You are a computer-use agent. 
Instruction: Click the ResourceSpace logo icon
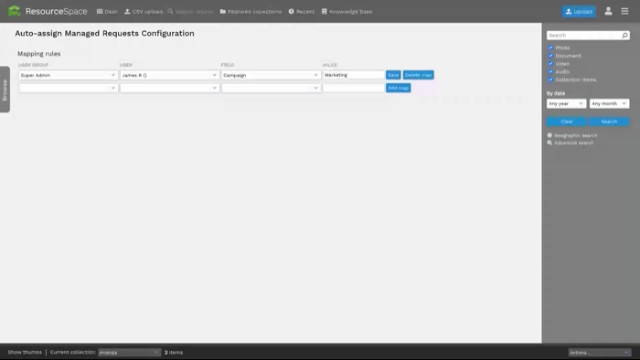(x=14, y=11)
